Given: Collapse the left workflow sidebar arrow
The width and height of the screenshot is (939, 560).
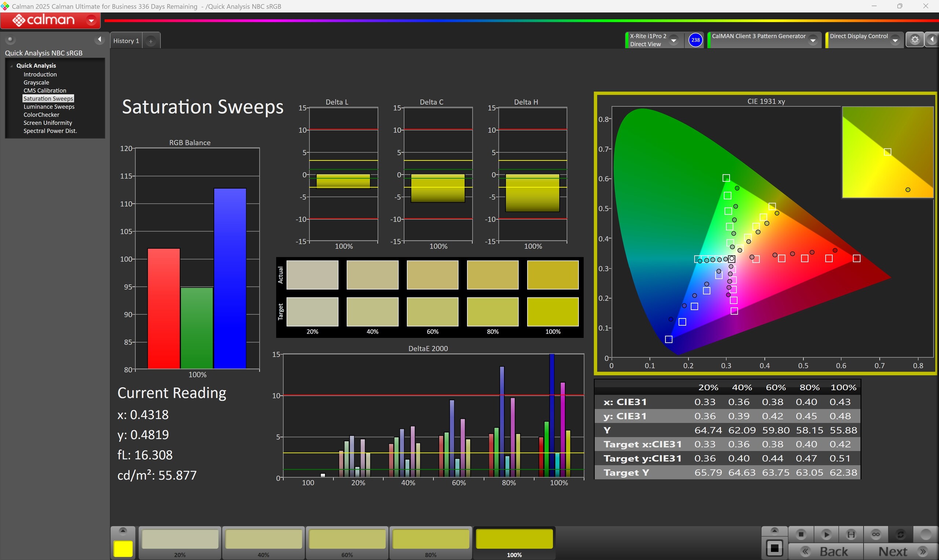Looking at the screenshot, I should tap(99, 39).
